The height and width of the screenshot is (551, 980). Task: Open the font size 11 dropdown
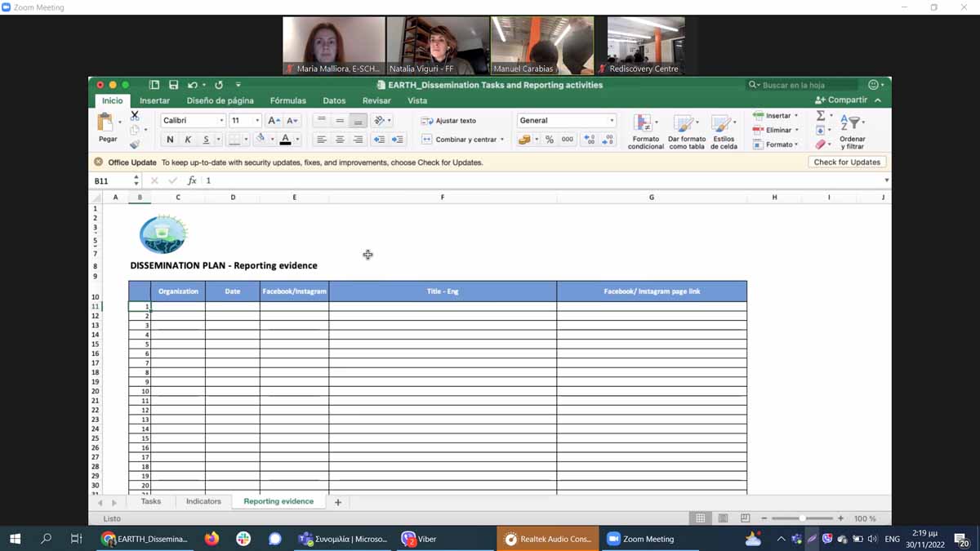click(257, 121)
